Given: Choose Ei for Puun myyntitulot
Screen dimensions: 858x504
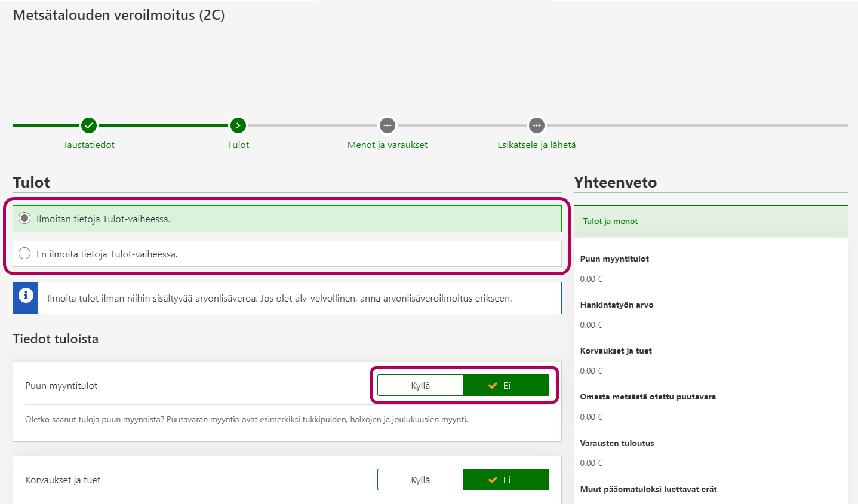Looking at the screenshot, I should pos(506,385).
